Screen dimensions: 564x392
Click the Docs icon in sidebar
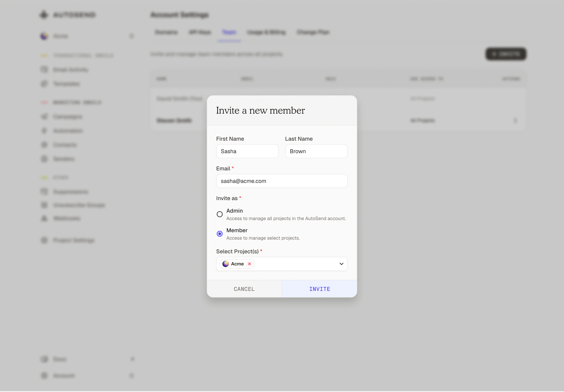[44, 359]
